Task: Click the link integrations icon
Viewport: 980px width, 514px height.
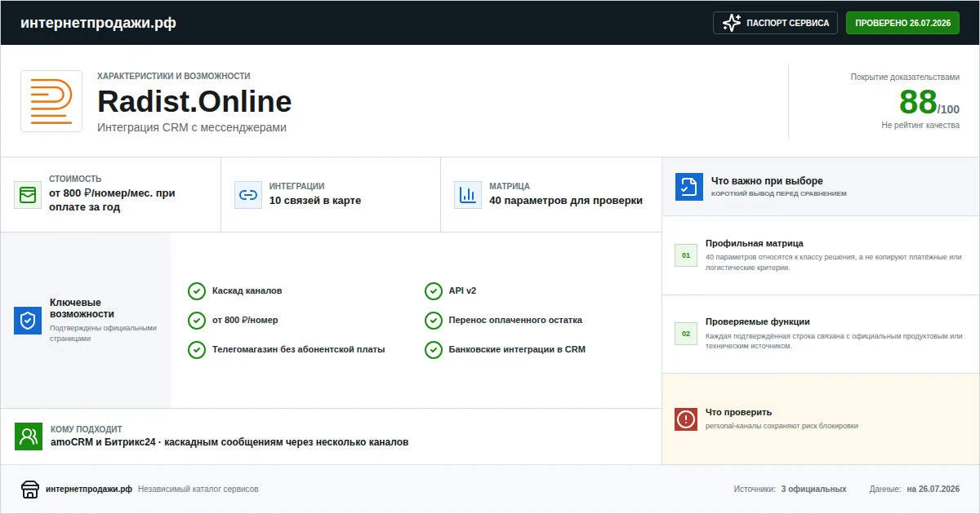Action: [248, 195]
